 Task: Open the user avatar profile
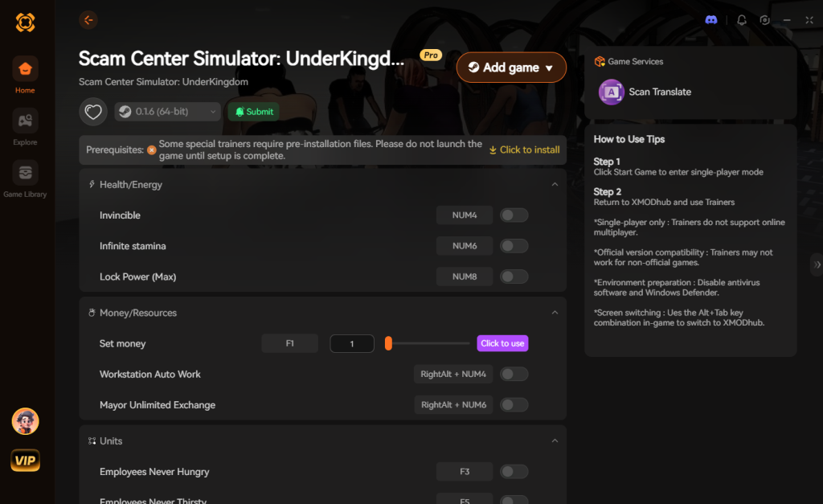(x=25, y=421)
